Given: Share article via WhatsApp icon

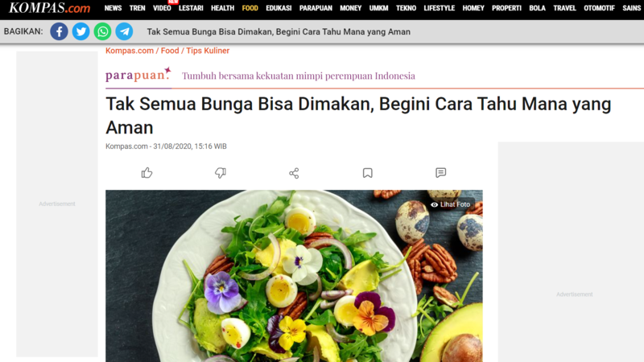Looking at the screenshot, I should 103,31.
